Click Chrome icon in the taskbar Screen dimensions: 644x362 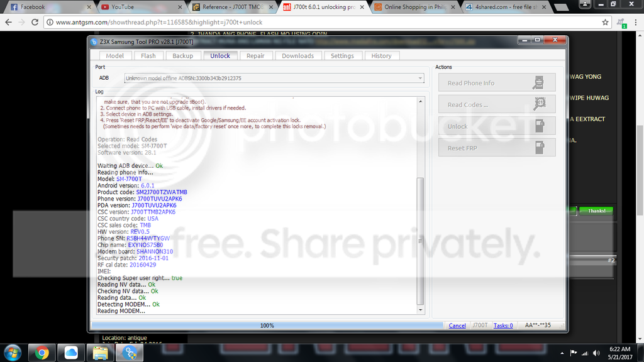point(42,353)
